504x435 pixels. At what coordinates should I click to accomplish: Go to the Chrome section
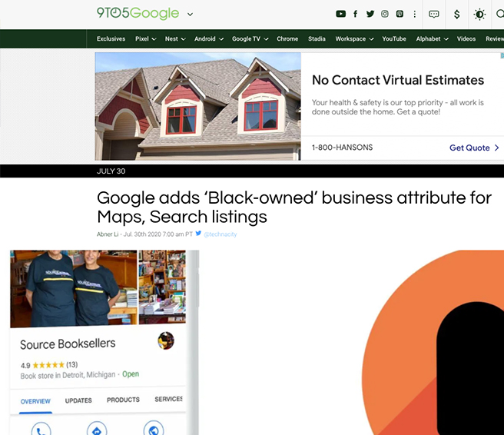(287, 39)
